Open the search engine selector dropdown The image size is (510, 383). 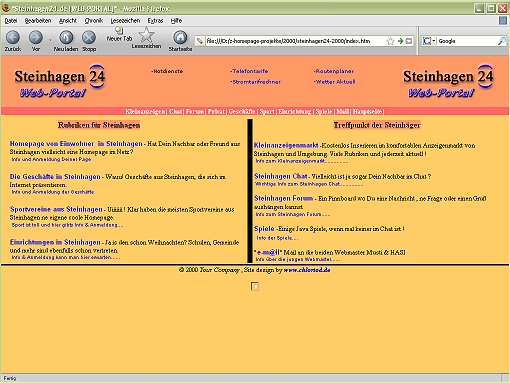click(429, 41)
